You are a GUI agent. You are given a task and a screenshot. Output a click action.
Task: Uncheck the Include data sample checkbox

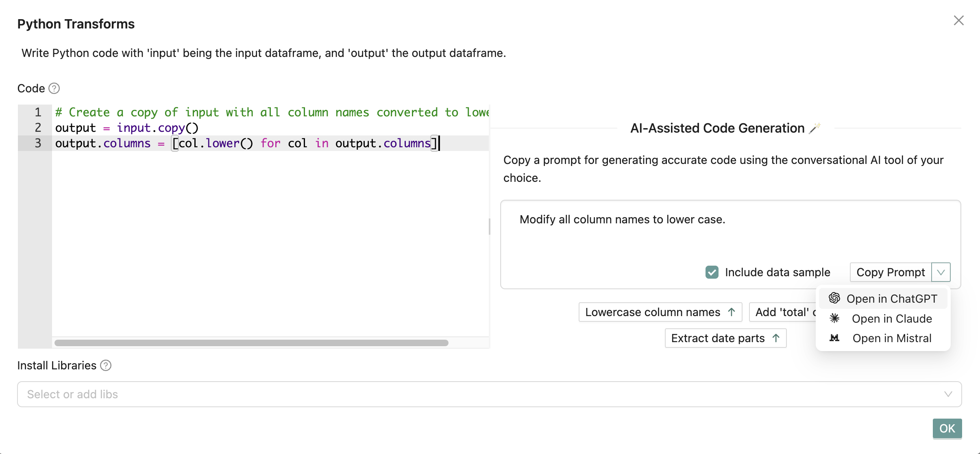click(712, 272)
